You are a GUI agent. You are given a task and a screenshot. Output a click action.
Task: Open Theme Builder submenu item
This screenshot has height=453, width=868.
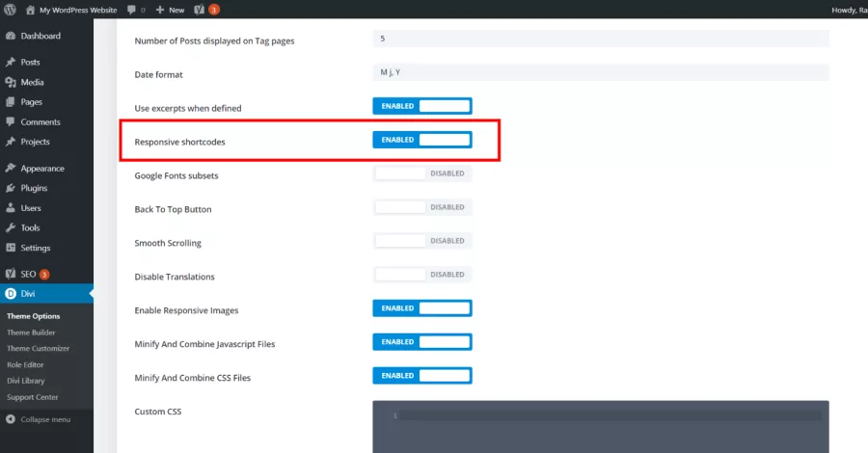(x=31, y=333)
